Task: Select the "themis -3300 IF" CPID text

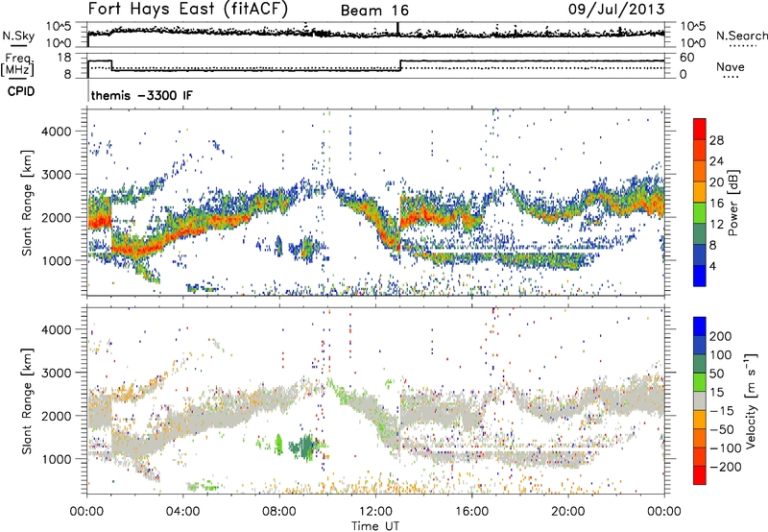Action: tap(142, 95)
